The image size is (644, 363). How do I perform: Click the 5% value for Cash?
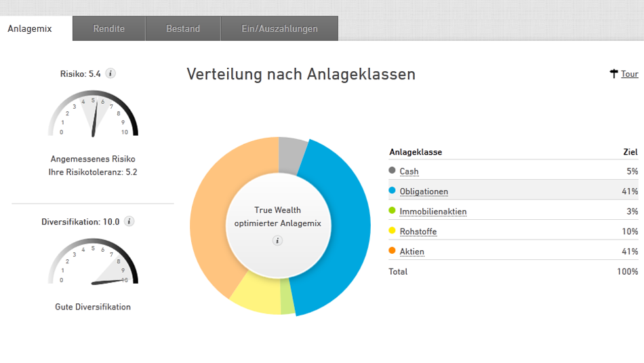632,172
